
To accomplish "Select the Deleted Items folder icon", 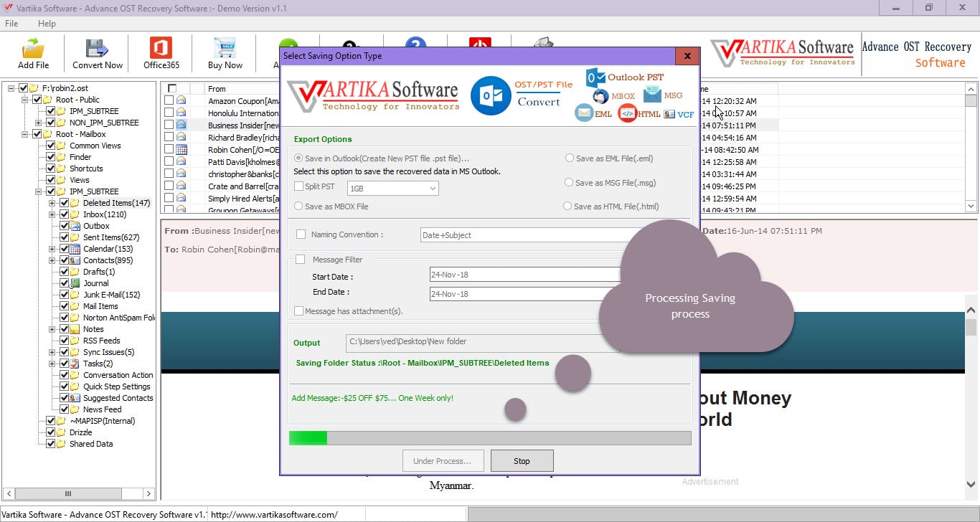I will pyautogui.click(x=75, y=203).
